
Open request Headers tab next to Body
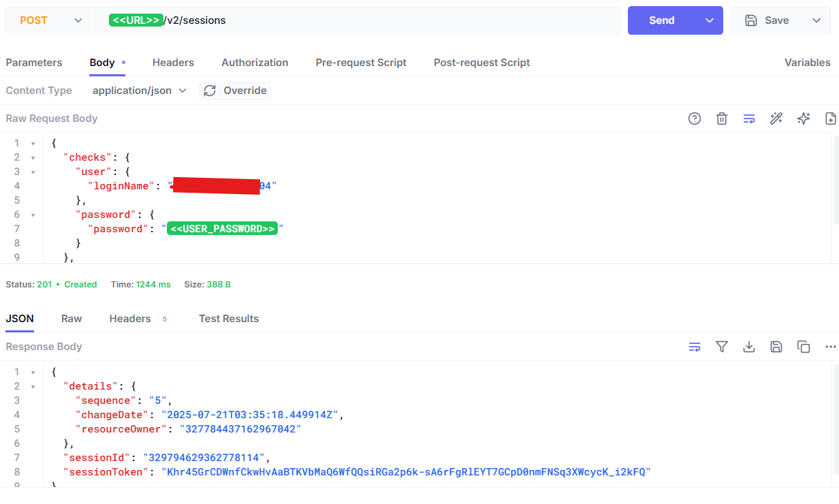173,63
